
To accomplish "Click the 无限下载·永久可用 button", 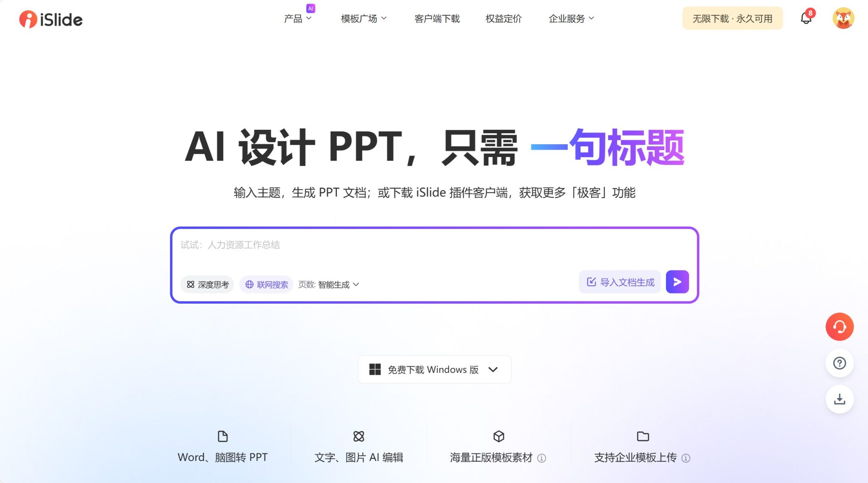I will (732, 19).
